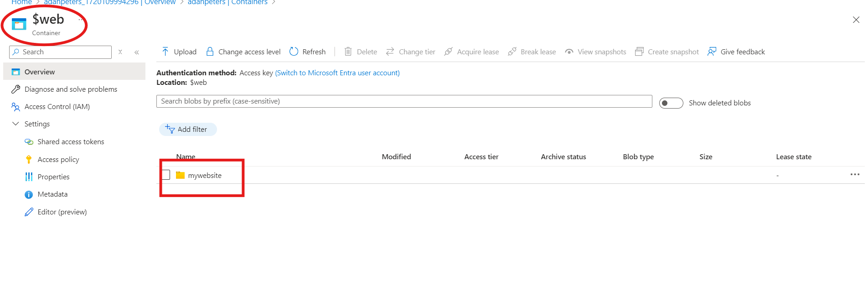
Task: Click the Search blobs by prefix field
Action: click(404, 101)
